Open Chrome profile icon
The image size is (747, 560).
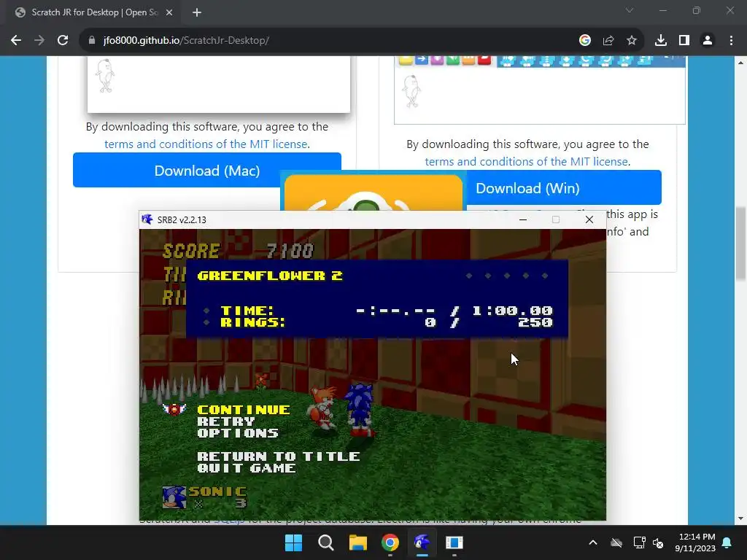(x=708, y=41)
